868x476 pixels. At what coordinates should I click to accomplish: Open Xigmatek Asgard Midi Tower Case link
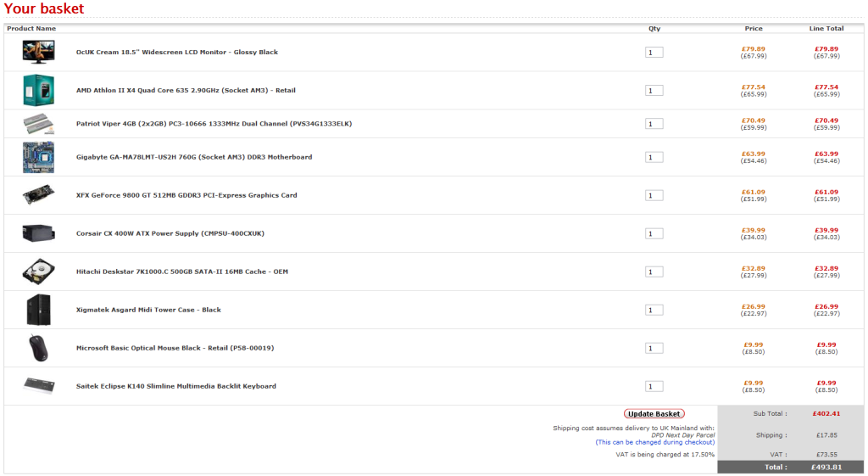pos(148,310)
